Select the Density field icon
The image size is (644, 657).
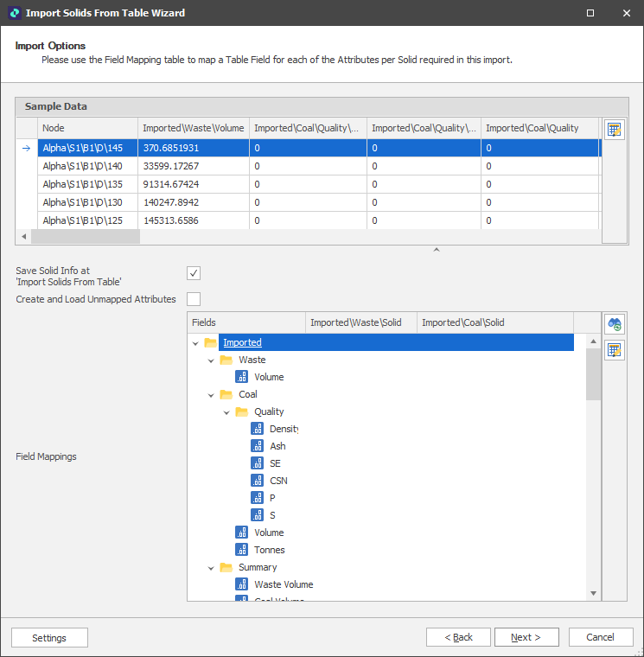(258, 429)
